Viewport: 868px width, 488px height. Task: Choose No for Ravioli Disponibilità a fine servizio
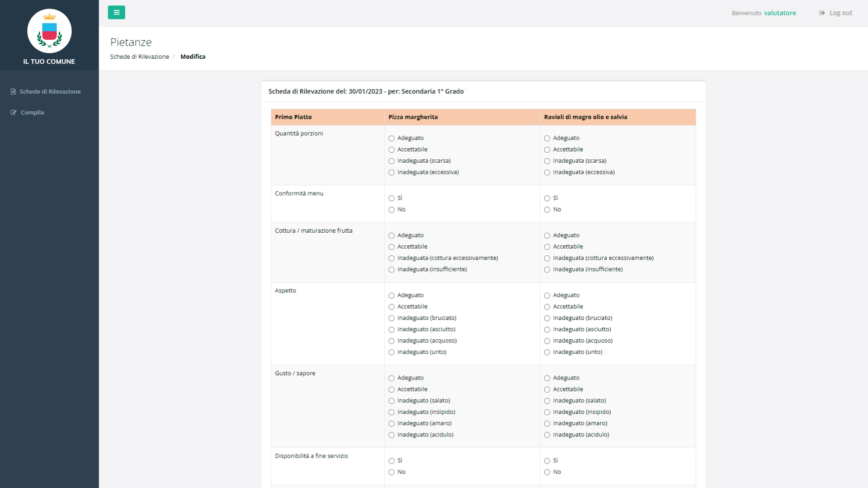(x=547, y=472)
